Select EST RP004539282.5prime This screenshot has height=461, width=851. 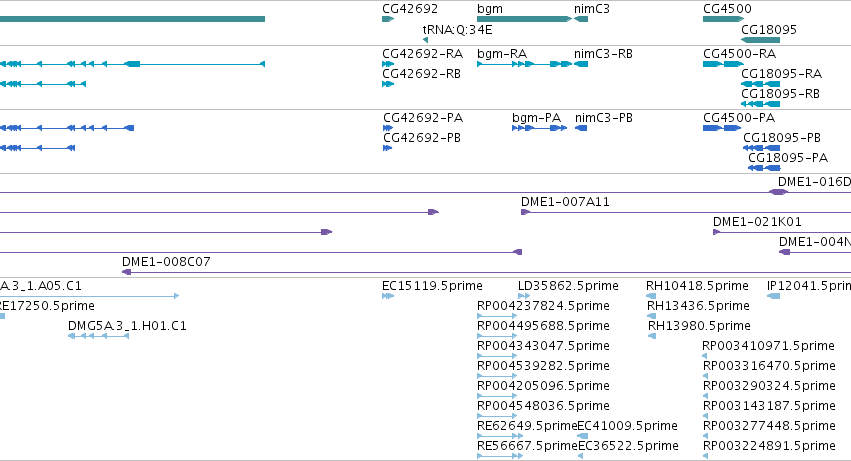pyautogui.click(x=543, y=366)
